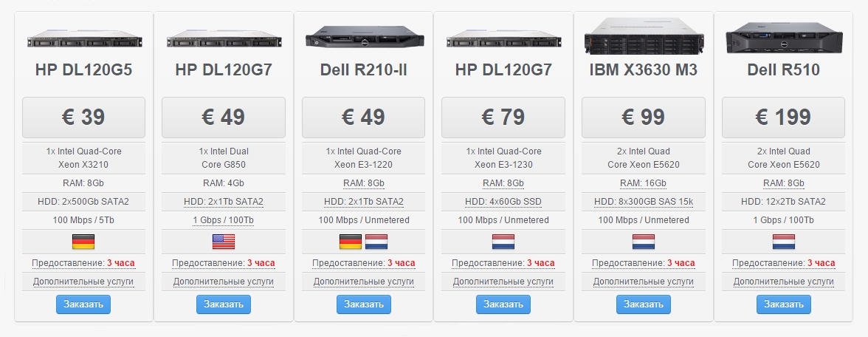Viewport: 868px width, 337px height.
Task: Click German flag under HP DL120G5
Action: (83, 242)
